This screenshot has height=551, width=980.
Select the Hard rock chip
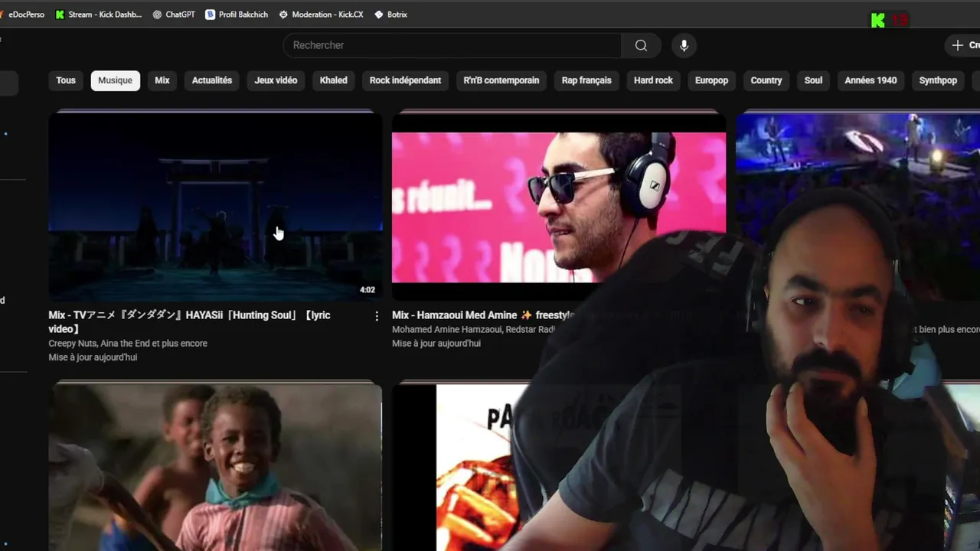(x=653, y=80)
